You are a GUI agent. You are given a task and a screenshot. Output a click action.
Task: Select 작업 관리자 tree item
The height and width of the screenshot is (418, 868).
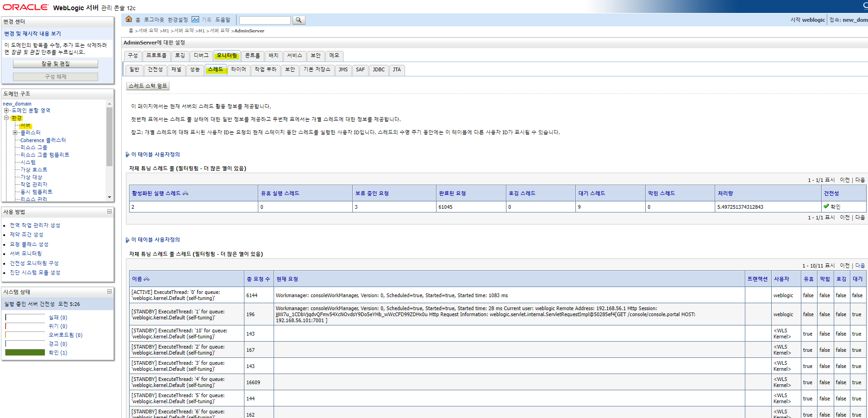(34, 185)
